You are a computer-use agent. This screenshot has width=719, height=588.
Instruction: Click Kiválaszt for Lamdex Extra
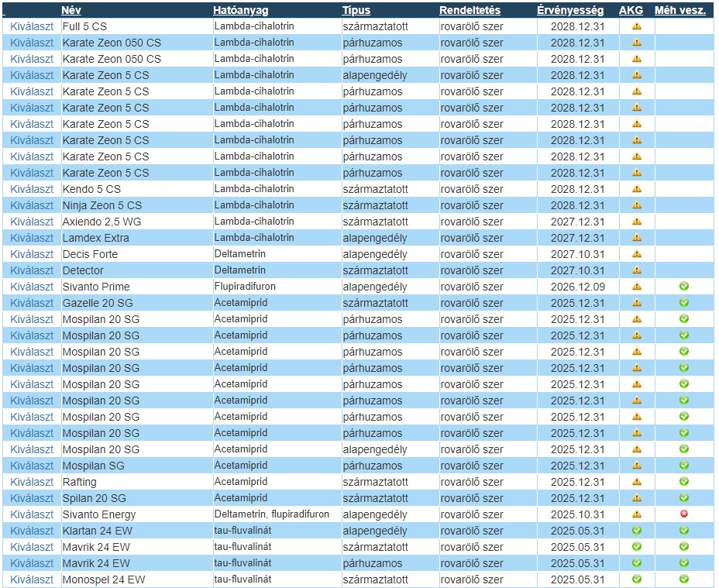32,238
